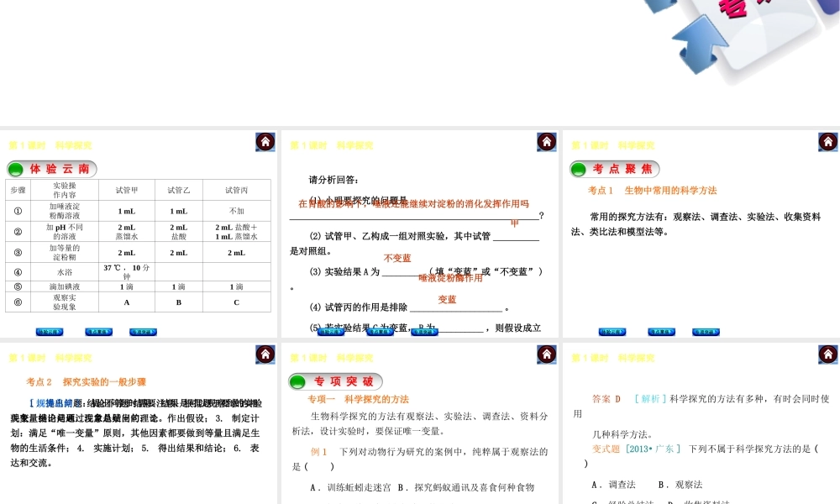The image size is (840, 504).
Task: Click the bracketed 解析 label
Action: (x=650, y=399)
